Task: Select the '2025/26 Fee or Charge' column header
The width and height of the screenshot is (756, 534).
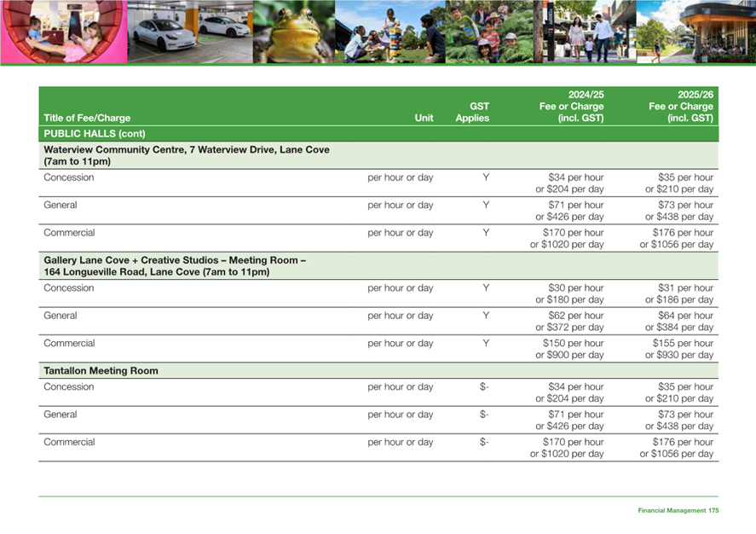Action: pos(681,106)
